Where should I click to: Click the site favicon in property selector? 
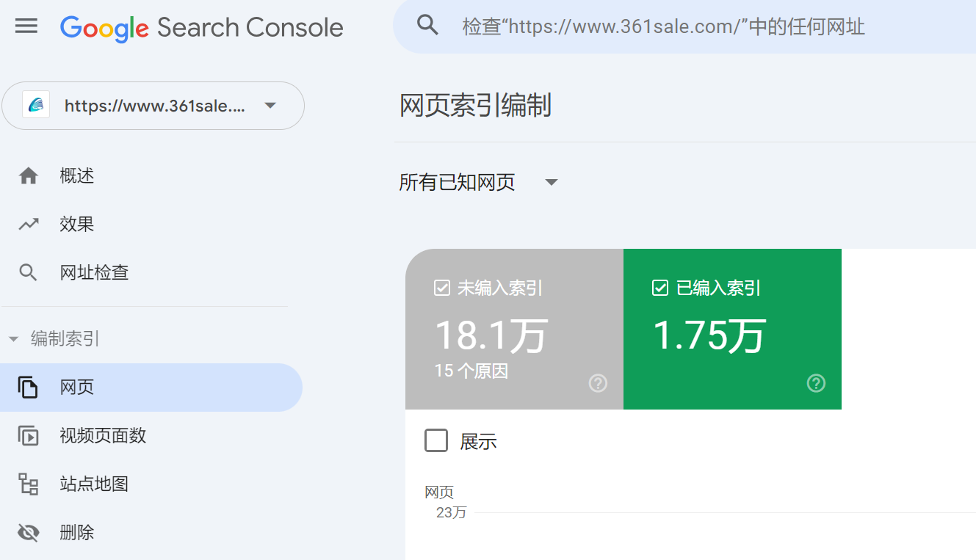click(x=35, y=105)
